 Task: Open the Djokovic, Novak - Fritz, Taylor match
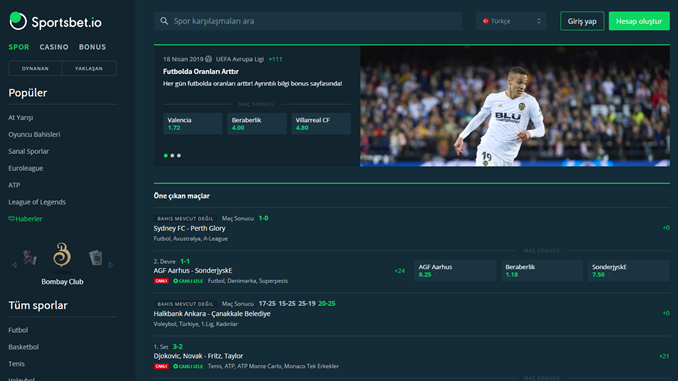click(x=198, y=356)
